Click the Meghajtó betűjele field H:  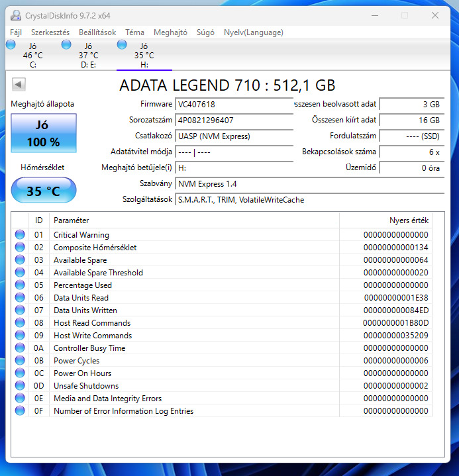[x=234, y=168]
